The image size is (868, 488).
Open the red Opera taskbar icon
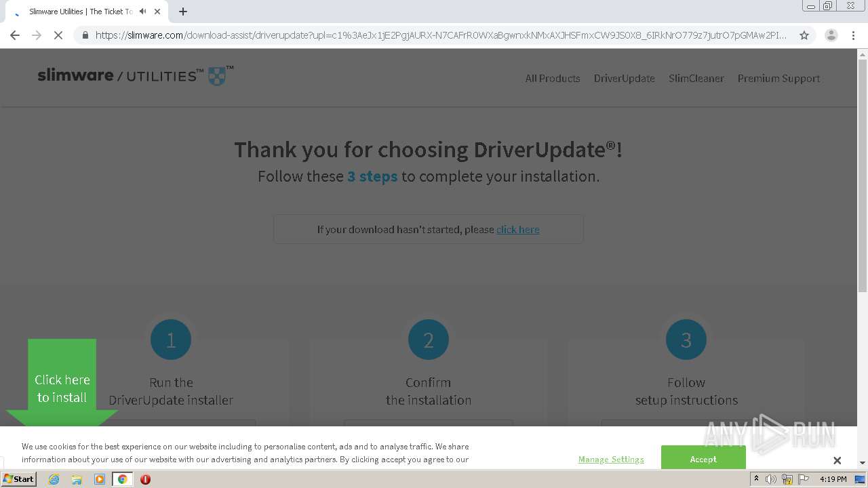[x=145, y=479]
